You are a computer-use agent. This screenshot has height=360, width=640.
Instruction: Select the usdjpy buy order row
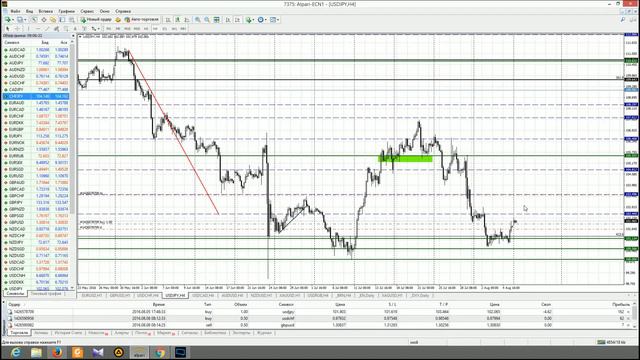[x=318, y=311]
